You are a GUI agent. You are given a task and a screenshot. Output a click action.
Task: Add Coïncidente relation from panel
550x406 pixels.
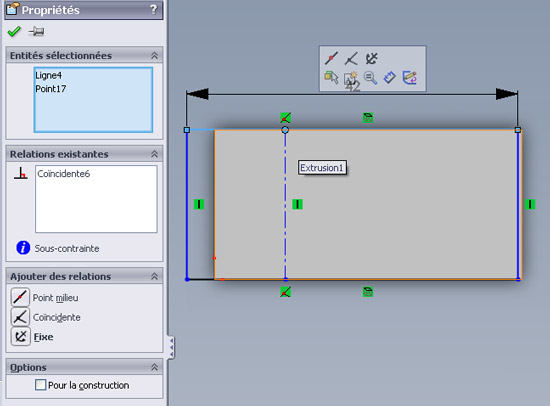click(x=20, y=317)
